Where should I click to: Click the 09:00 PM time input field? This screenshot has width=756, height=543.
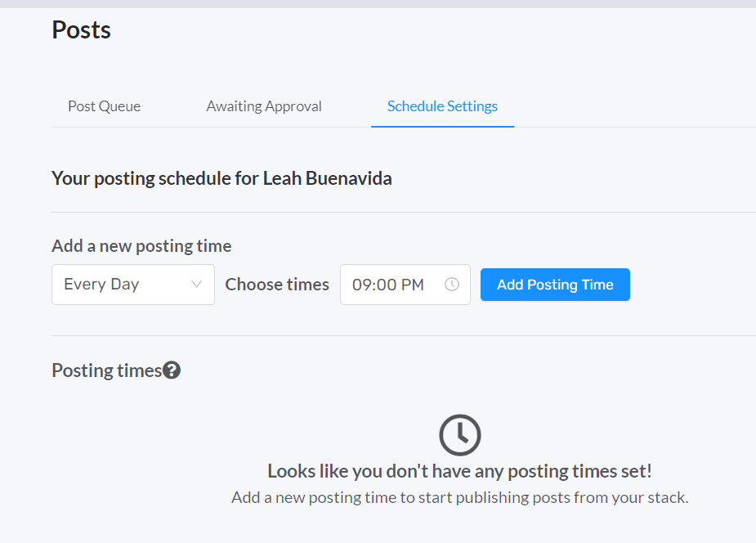[x=388, y=285]
